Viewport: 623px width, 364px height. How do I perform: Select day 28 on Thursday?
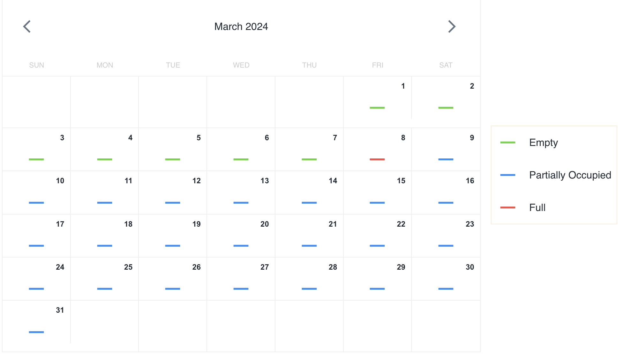tap(309, 279)
